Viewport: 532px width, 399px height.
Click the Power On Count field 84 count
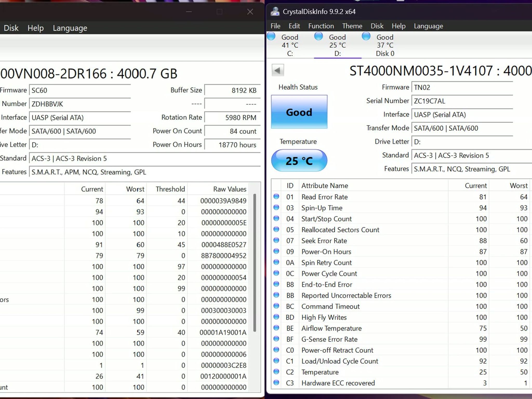coord(232,131)
